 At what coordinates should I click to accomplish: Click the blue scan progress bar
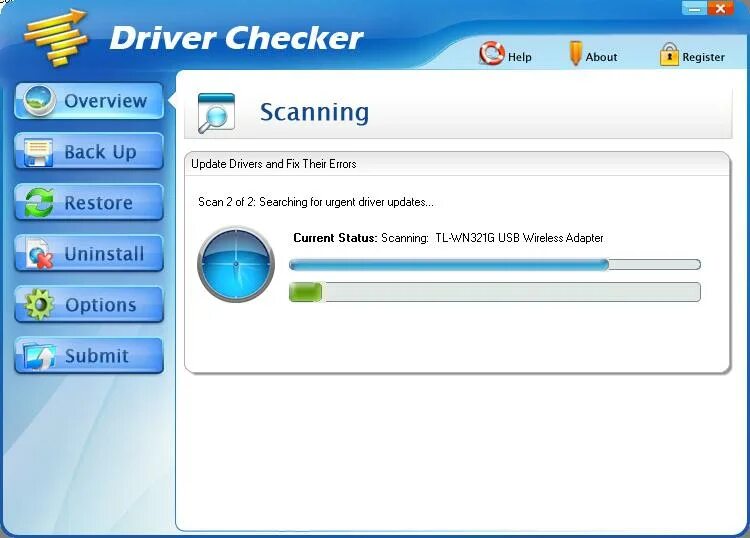coord(495,264)
